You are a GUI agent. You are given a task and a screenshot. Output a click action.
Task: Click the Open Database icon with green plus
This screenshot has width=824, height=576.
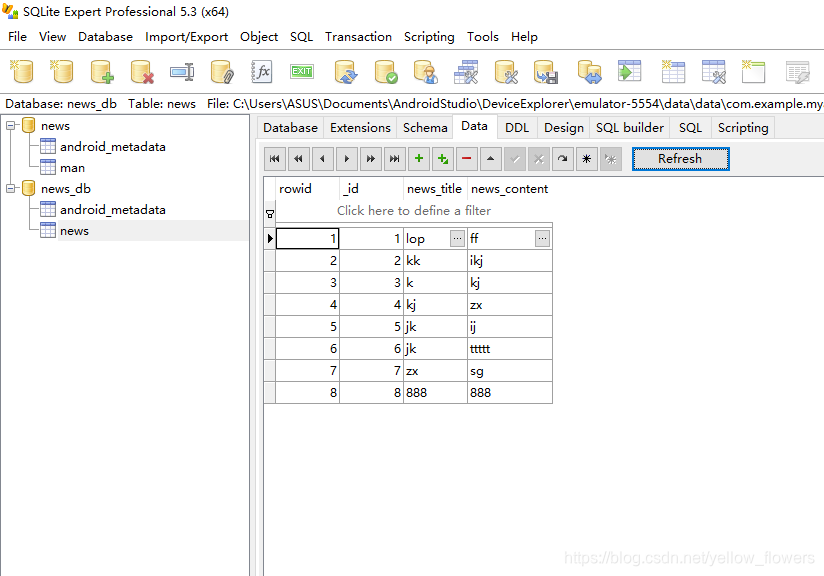point(102,71)
